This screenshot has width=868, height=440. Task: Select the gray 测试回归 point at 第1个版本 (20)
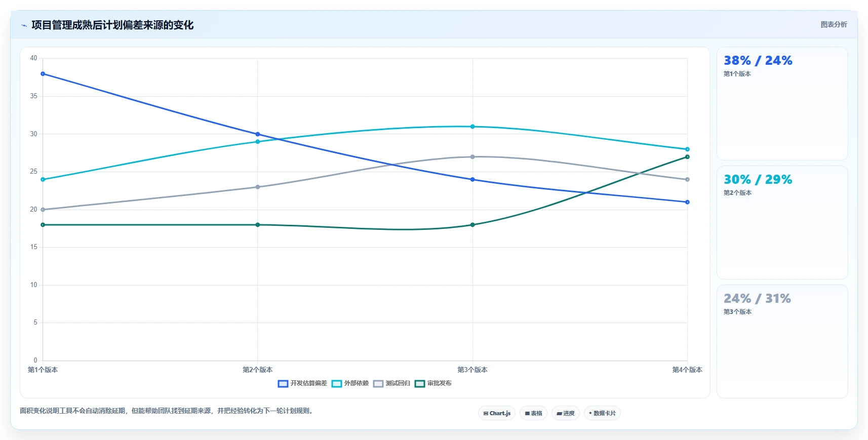[43, 210]
